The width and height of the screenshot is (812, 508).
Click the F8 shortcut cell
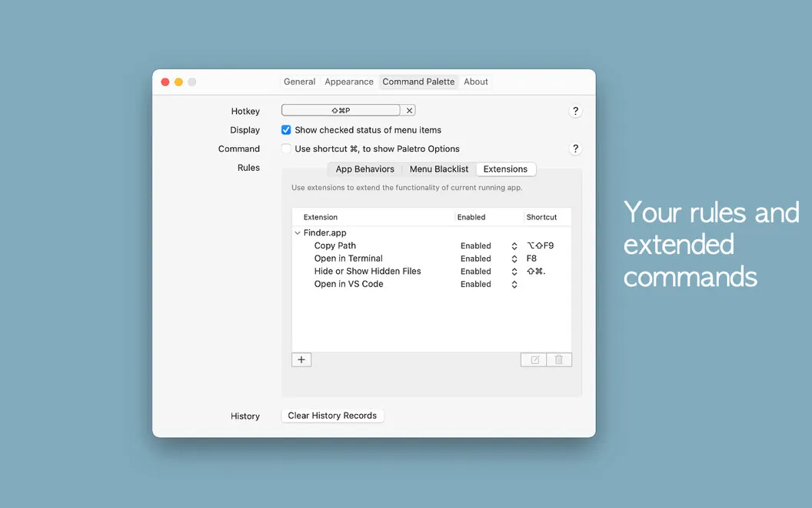[531, 259]
